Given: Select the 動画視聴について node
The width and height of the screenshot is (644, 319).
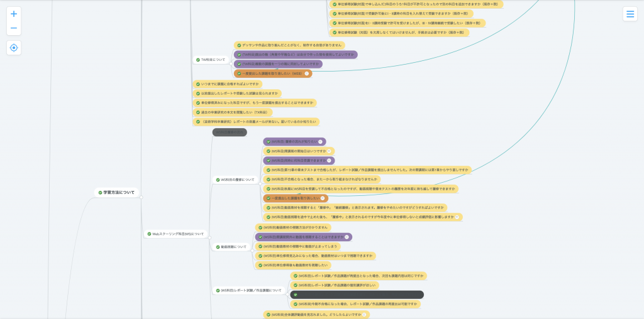Looking at the screenshot, I should (231, 247).
